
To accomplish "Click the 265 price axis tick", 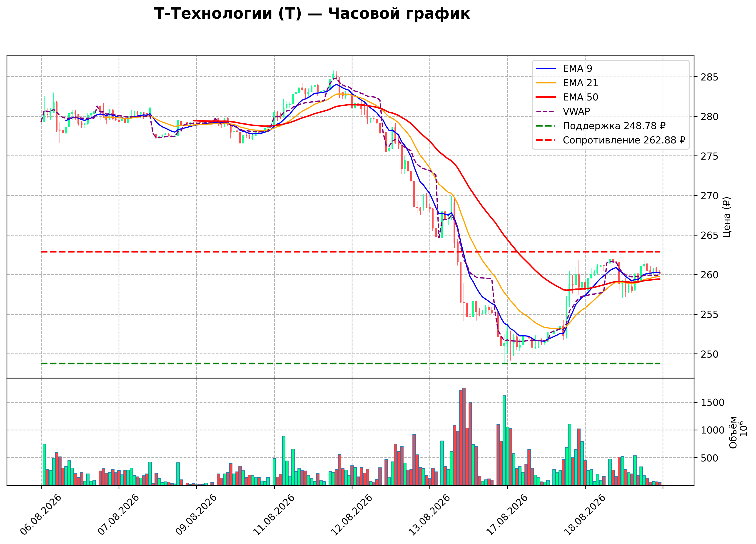I will 709,236.
